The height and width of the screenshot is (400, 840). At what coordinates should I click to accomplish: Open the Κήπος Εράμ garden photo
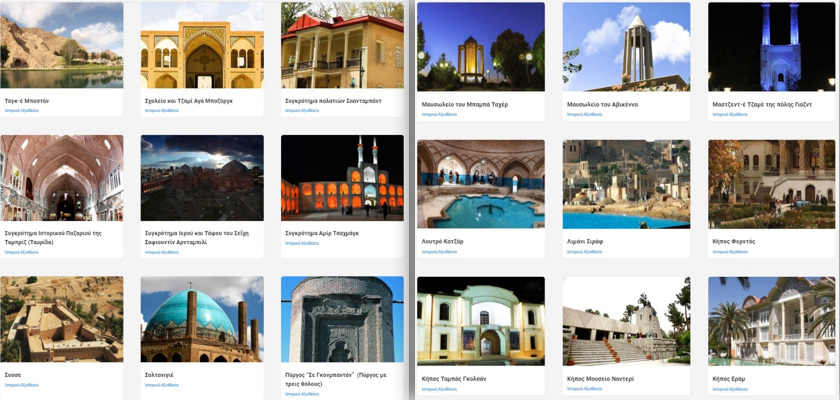pos(771,321)
